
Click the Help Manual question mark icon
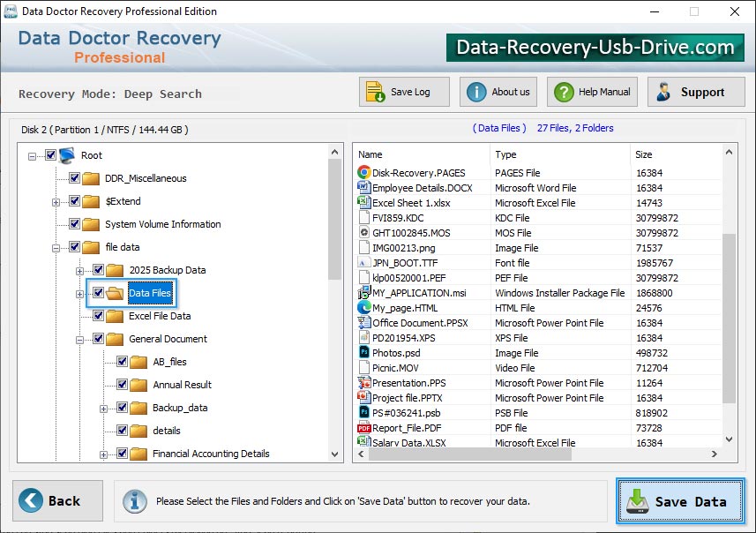pos(564,92)
